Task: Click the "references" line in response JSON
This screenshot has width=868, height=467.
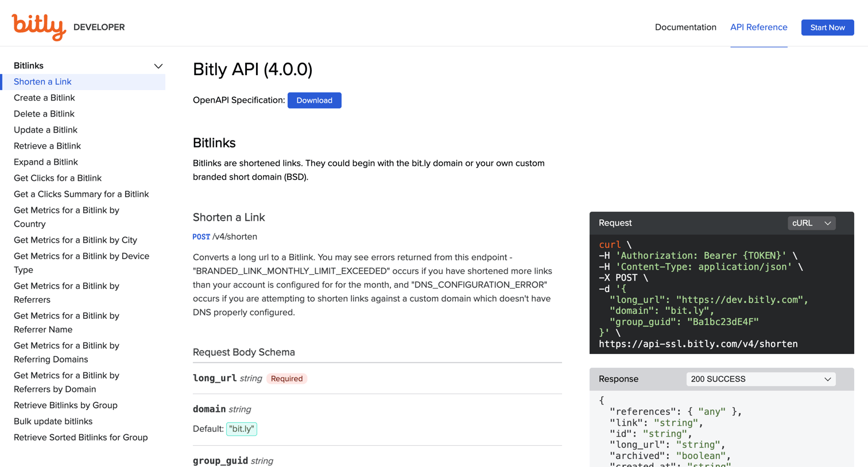Action: coord(676,412)
